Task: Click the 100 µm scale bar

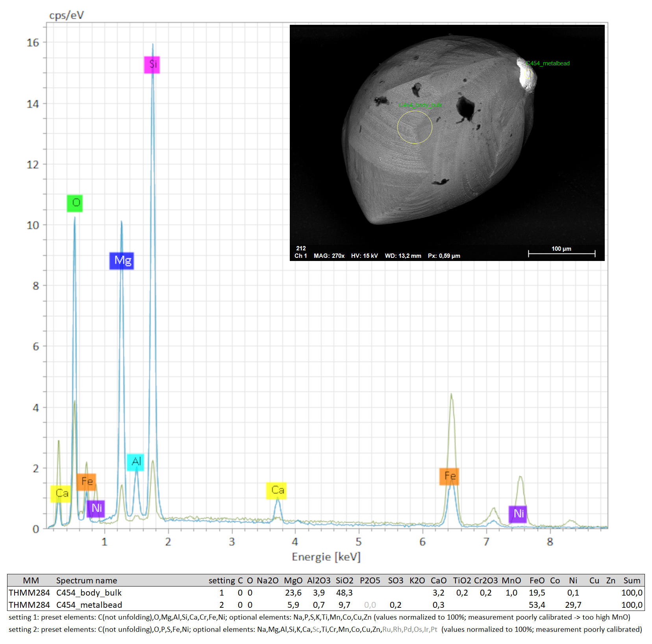Action: (561, 253)
